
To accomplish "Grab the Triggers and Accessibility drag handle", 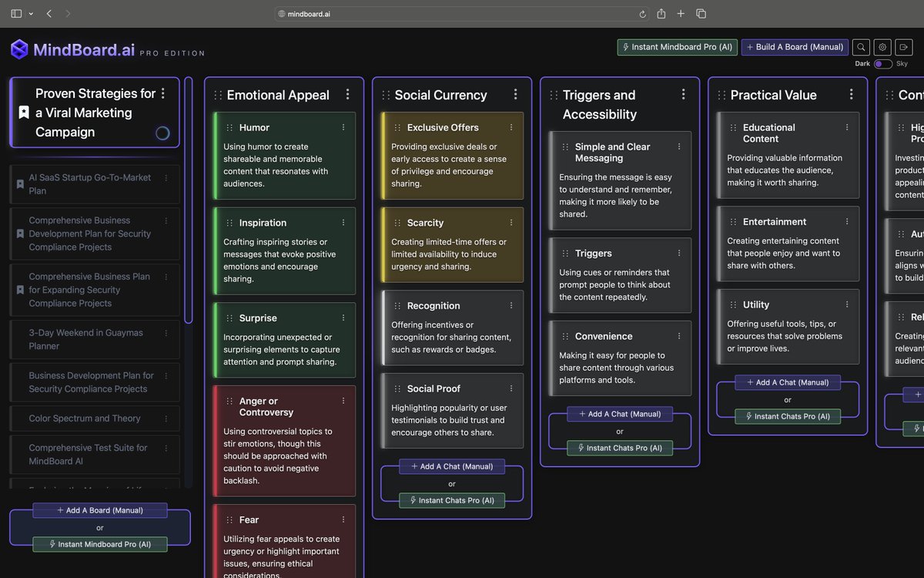I will coord(554,96).
